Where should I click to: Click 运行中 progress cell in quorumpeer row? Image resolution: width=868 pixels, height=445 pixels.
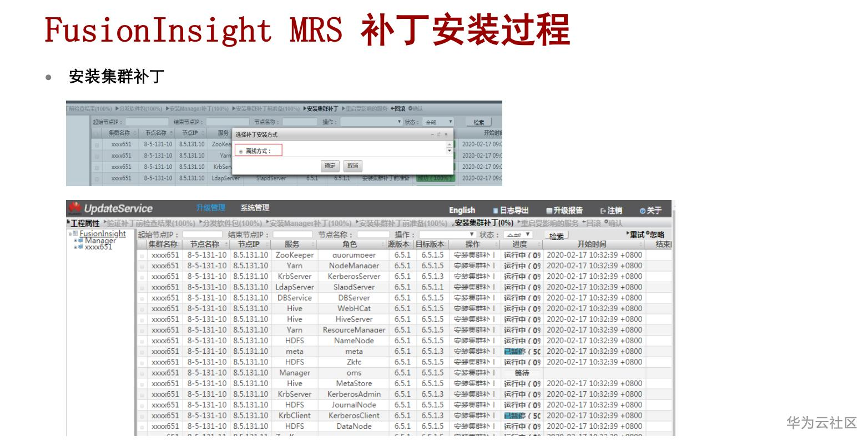(x=522, y=256)
